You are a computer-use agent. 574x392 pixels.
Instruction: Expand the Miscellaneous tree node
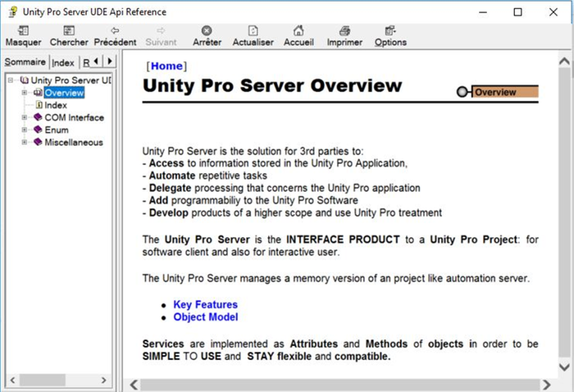pyautogui.click(x=24, y=142)
